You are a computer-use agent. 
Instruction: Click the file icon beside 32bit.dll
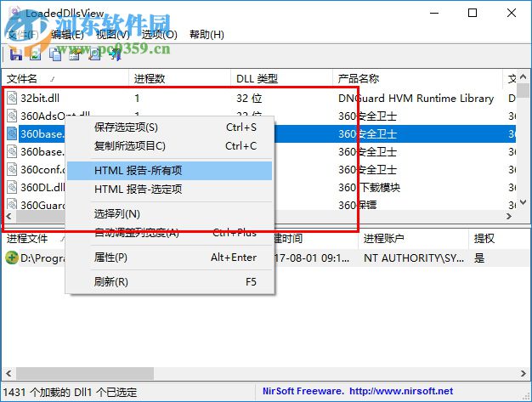pos(12,98)
